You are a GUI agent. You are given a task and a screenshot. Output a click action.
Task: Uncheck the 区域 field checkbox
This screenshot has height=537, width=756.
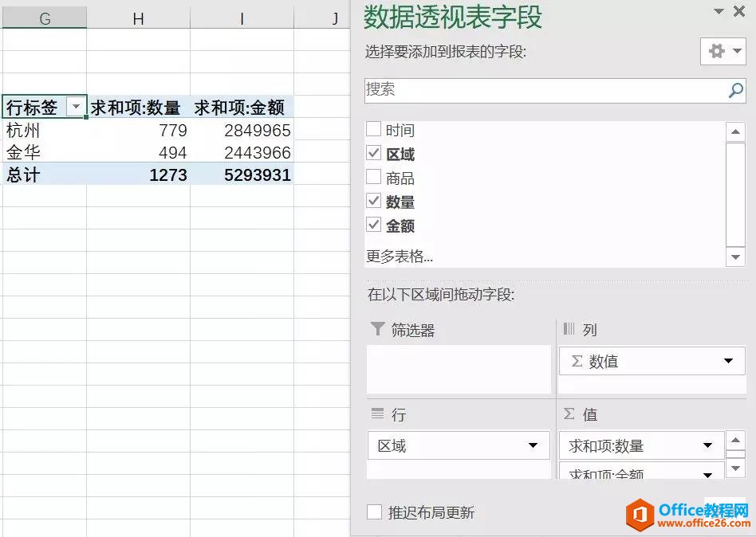[372, 153]
